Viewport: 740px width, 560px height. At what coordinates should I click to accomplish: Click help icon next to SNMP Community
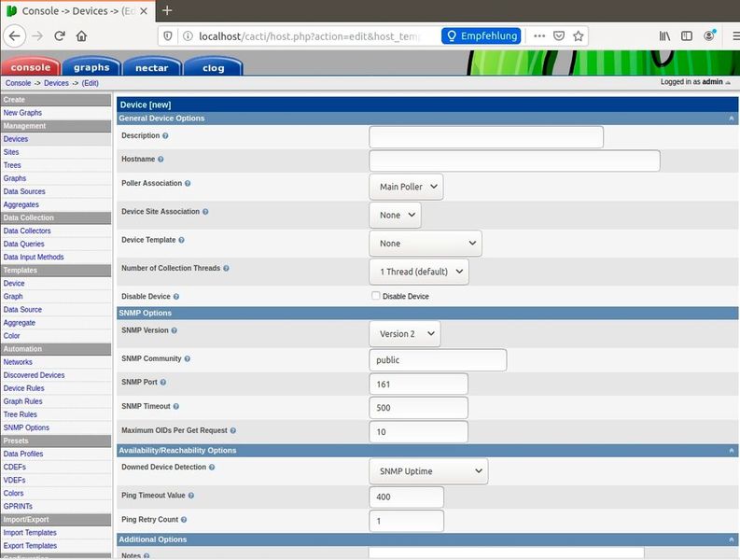[188, 358]
